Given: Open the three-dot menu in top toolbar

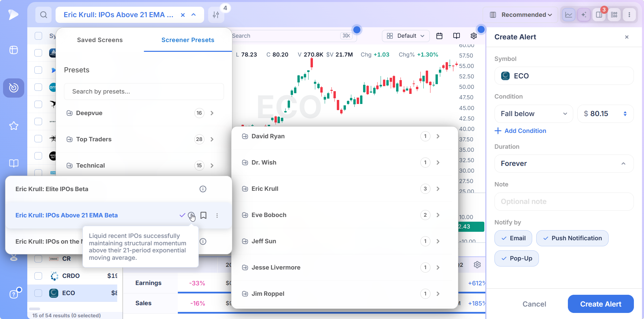Looking at the screenshot, I should click(629, 15).
